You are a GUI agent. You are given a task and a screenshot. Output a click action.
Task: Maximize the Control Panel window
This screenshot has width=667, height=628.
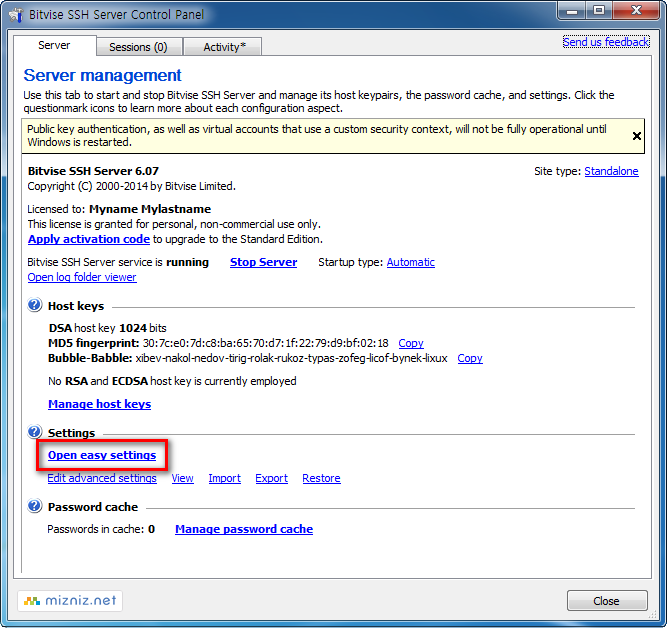(599, 10)
